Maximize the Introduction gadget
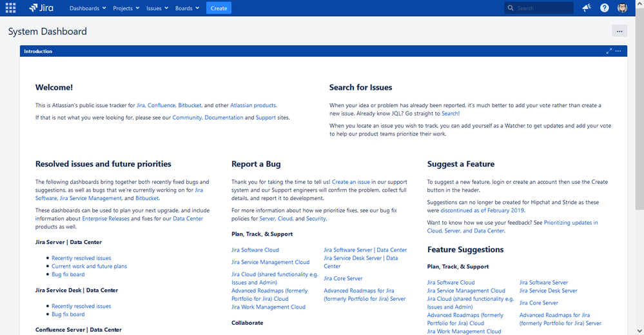644x335 pixels. pos(609,51)
